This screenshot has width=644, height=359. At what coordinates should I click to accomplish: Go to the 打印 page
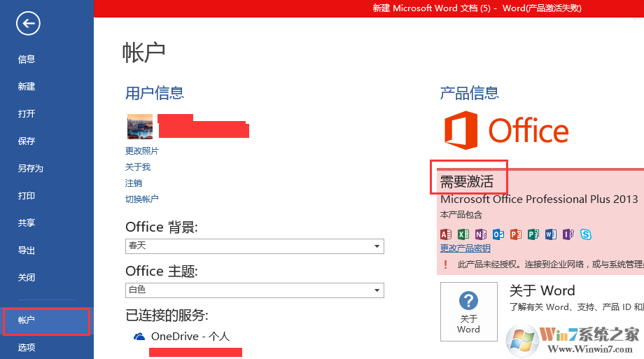pyautogui.click(x=27, y=195)
